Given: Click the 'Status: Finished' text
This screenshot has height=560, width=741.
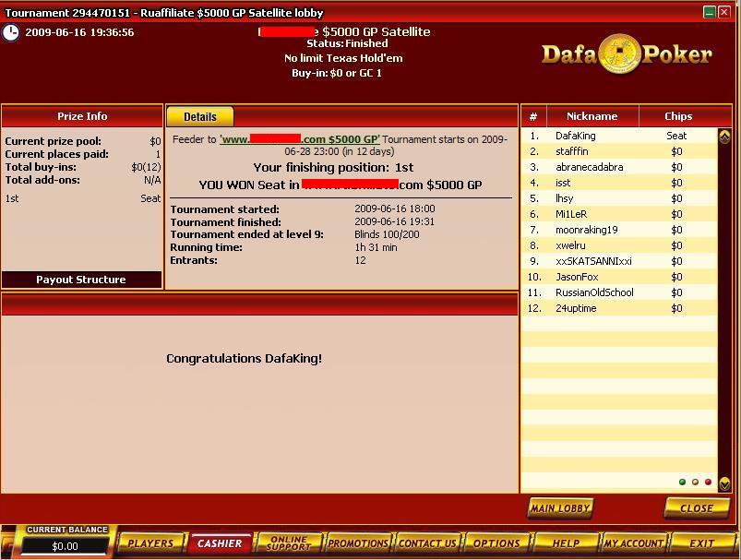Looking at the screenshot, I should [347, 43].
